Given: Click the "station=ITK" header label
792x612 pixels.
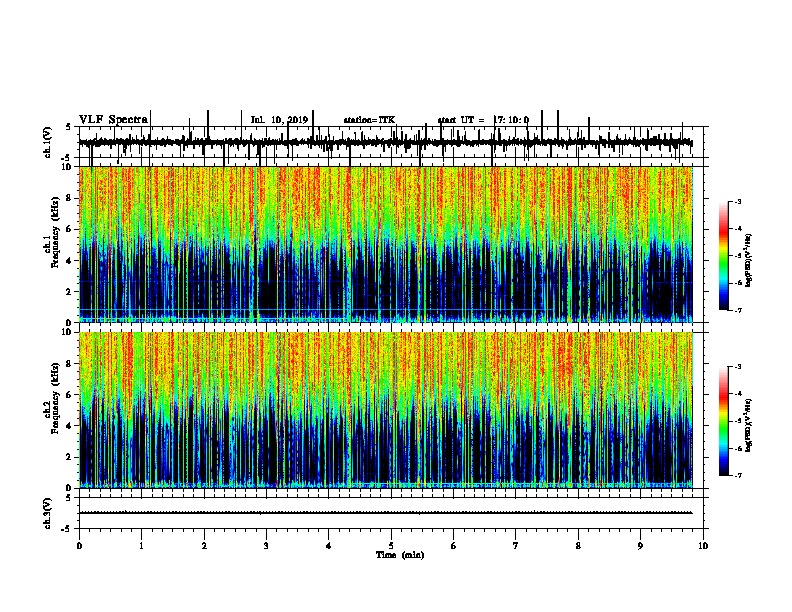Looking at the screenshot, I should pyautogui.click(x=369, y=120).
